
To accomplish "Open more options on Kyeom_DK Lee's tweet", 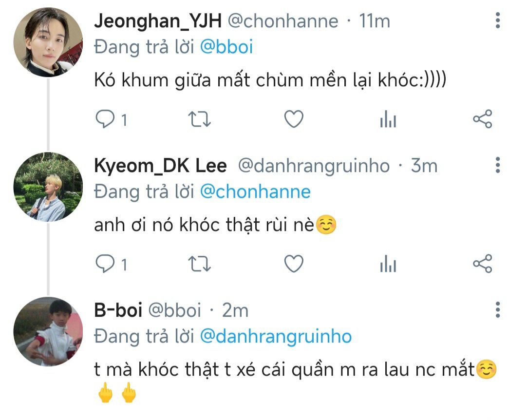I will pos(497,165).
